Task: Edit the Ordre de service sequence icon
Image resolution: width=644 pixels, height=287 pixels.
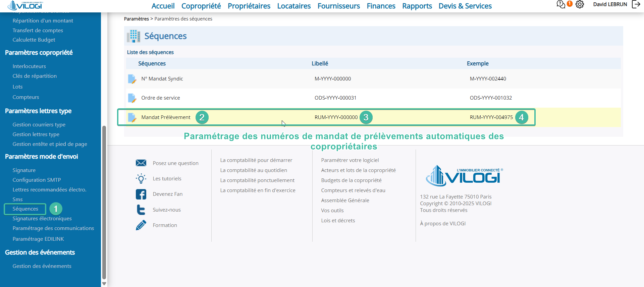Action: click(x=132, y=98)
